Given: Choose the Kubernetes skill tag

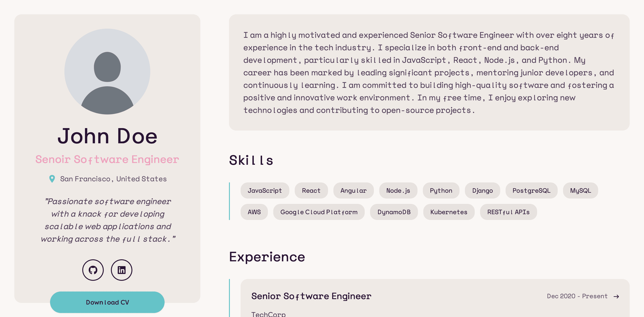Looking at the screenshot, I should (449, 212).
